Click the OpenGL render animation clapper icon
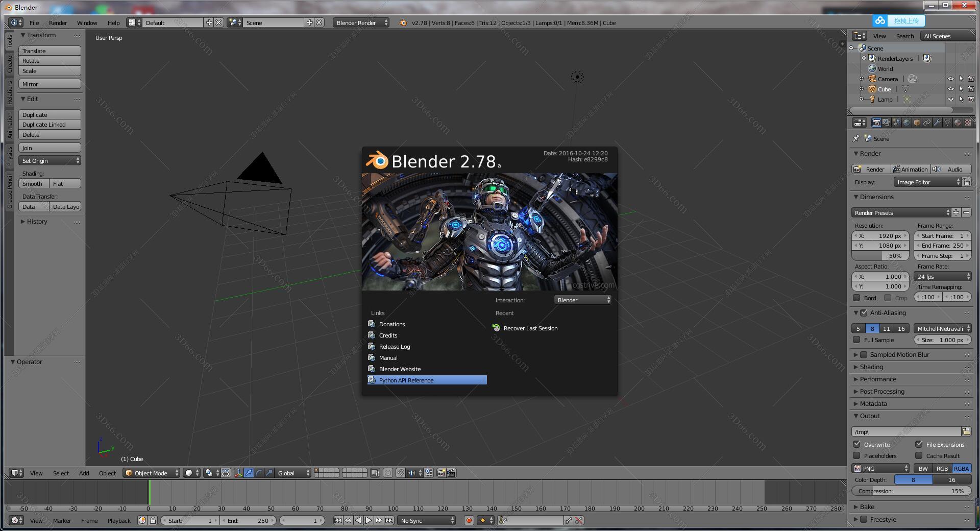This screenshot has height=531, width=980. point(451,473)
